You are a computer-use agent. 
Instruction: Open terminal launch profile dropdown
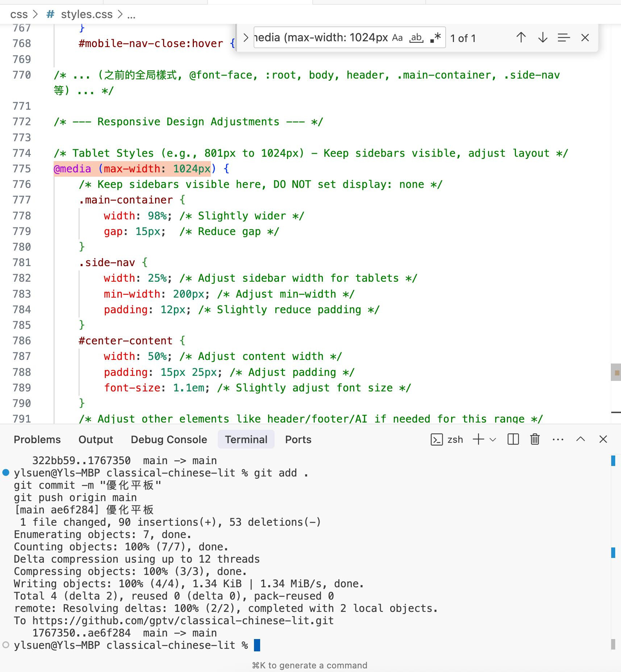493,440
